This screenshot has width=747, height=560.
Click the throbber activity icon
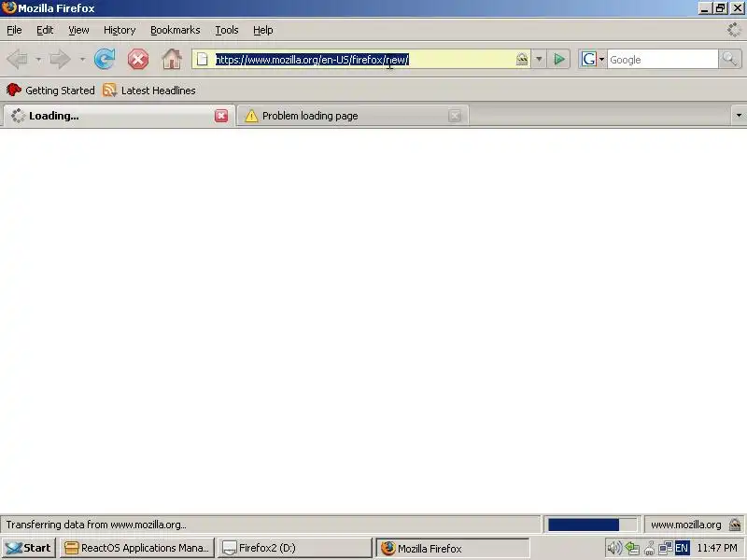[734, 30]
